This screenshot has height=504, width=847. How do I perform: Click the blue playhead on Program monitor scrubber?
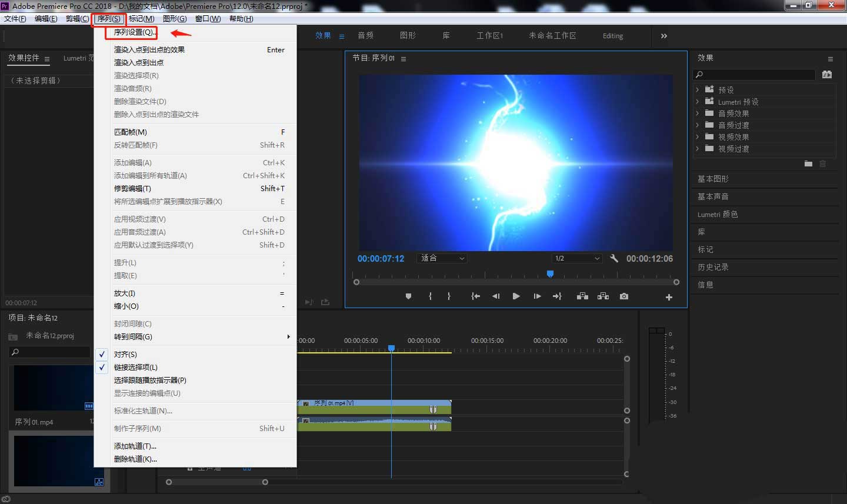click(550, 274)
